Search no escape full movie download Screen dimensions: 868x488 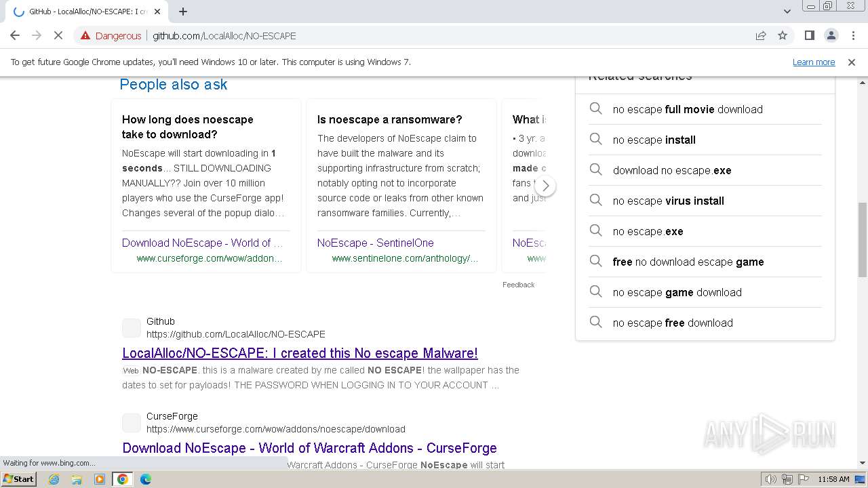tap(688, 109)
